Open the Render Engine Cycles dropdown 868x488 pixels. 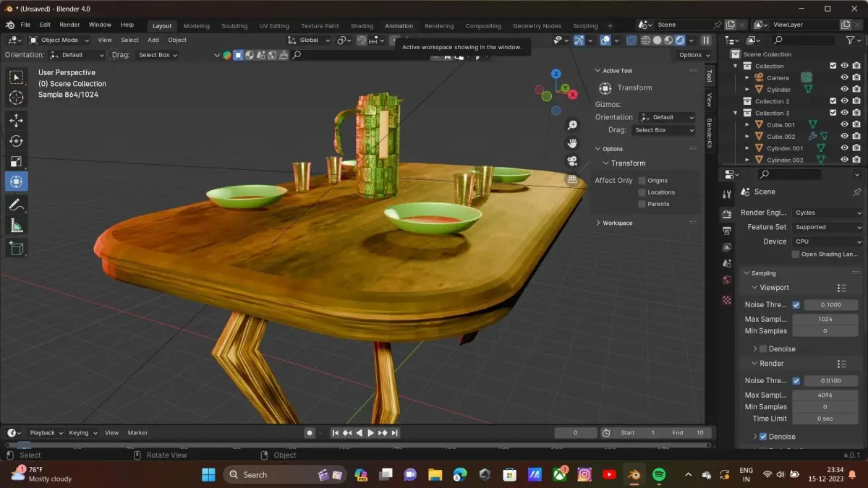tap(827, 213)
